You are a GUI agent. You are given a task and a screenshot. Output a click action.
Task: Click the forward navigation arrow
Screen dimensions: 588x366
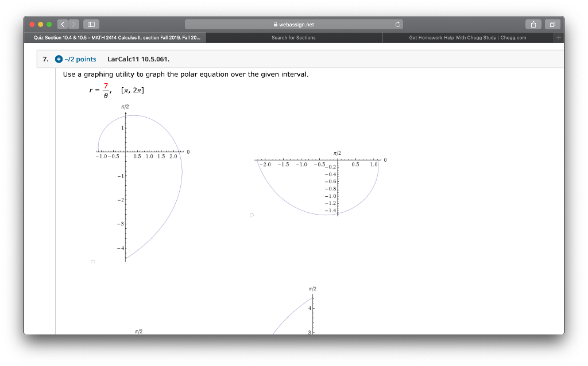pyautogui.click(x=72, y=24)
